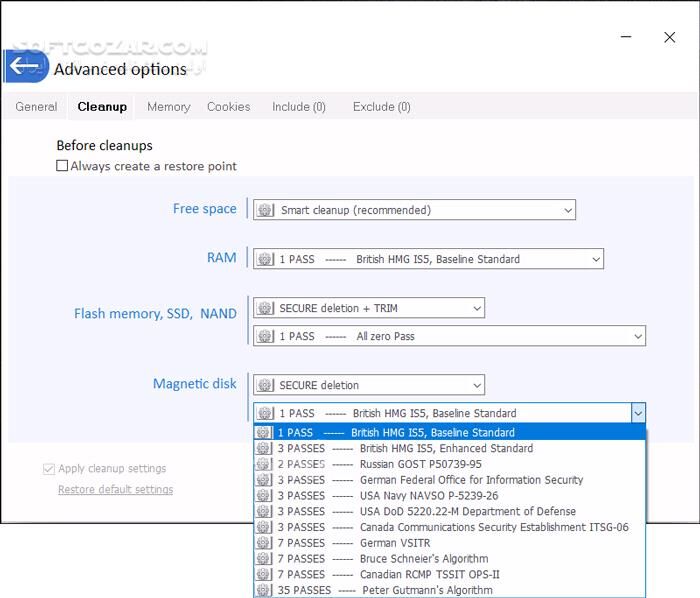Click Restore default settings link

tap(115, 490)
